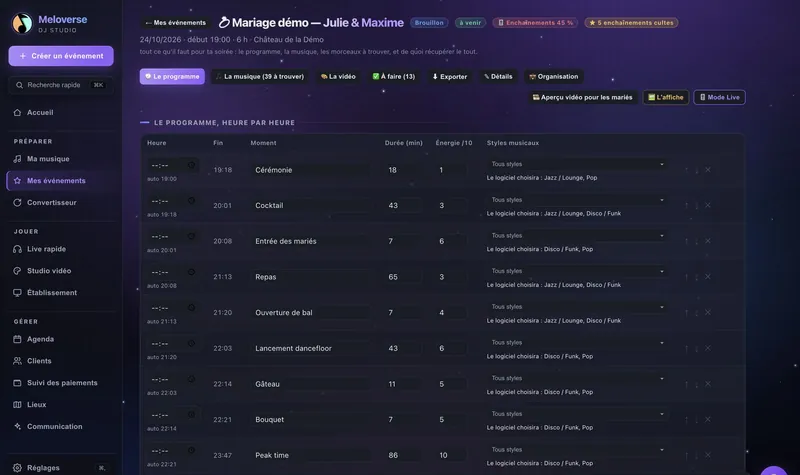Open styles dropdown for Repas
Screen dimensions: 800x475
[578, 271]
